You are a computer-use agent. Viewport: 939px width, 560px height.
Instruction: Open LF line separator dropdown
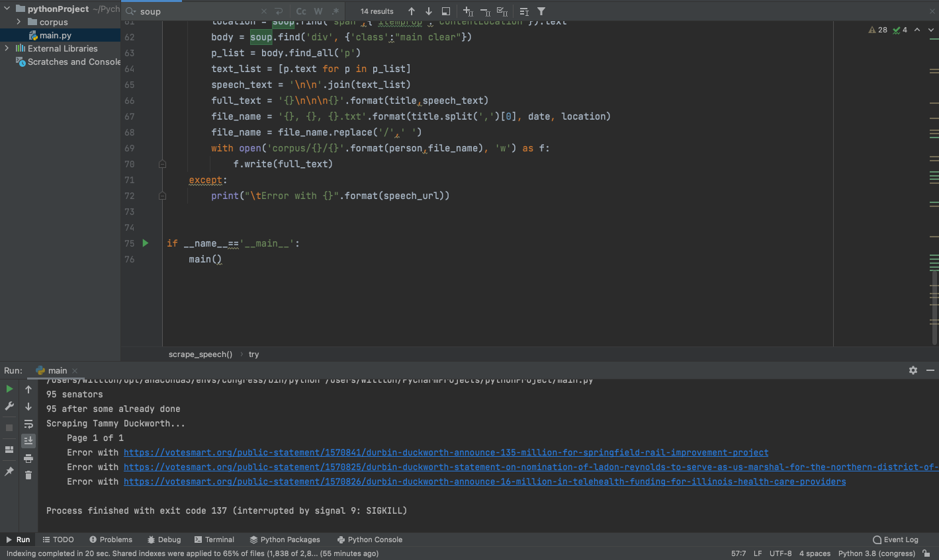[758, 553]
